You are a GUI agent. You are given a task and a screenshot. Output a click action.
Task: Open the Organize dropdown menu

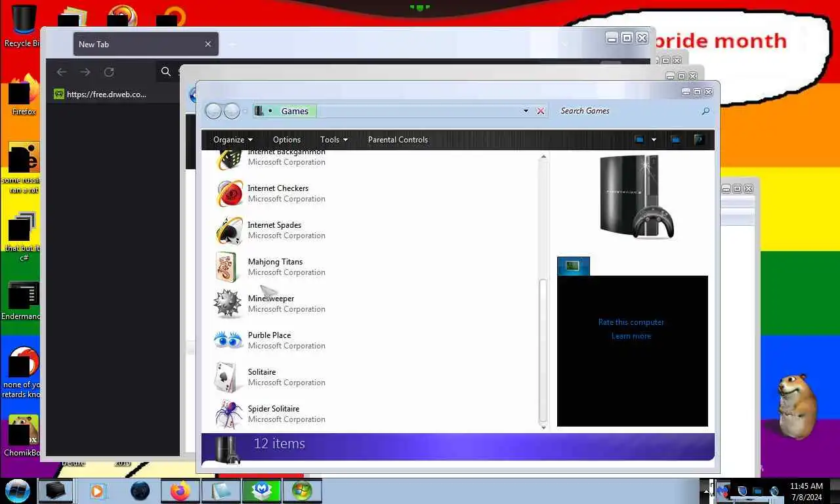point(233,140)
